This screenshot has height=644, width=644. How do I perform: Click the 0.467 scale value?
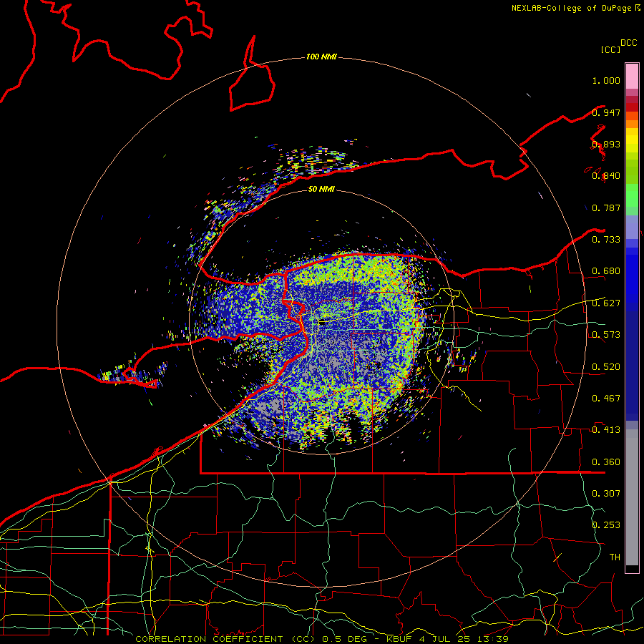(x=606, y=399)
